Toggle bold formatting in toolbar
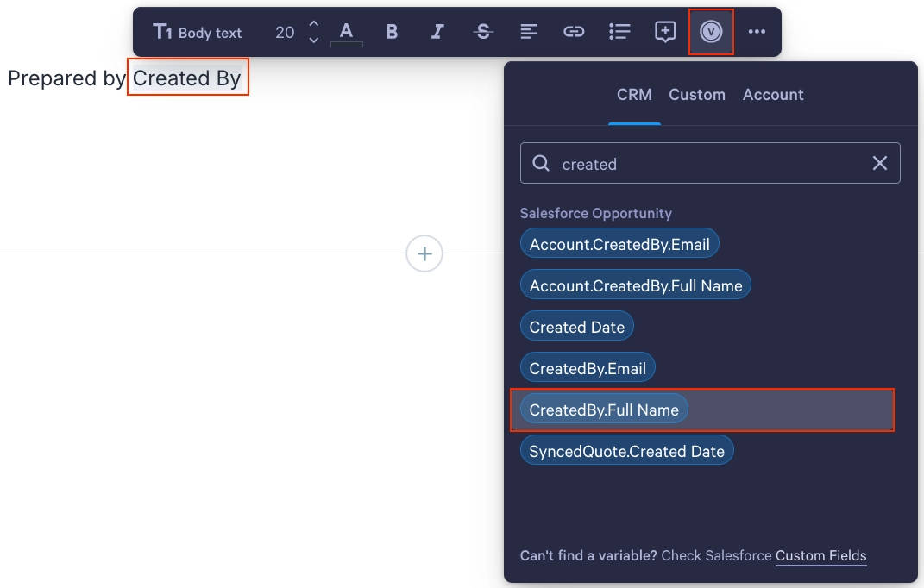 click(392, 32)
